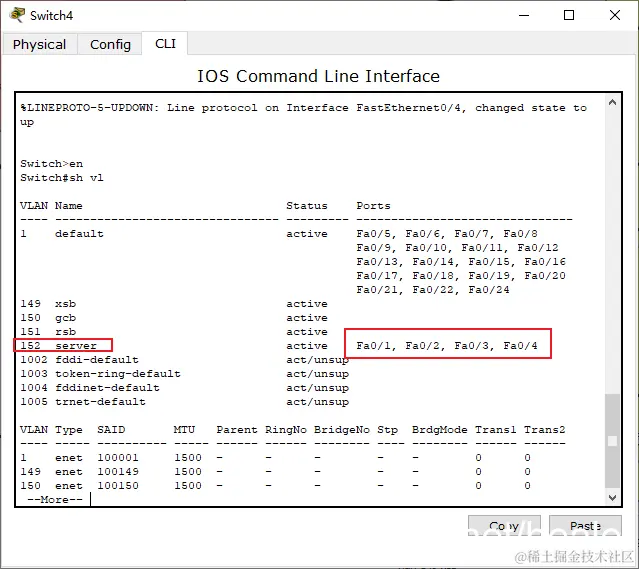This screenshot has width=639, height=569.
Task: Click 'fddinet-default' VLAN name
Action: click(107, 388)
